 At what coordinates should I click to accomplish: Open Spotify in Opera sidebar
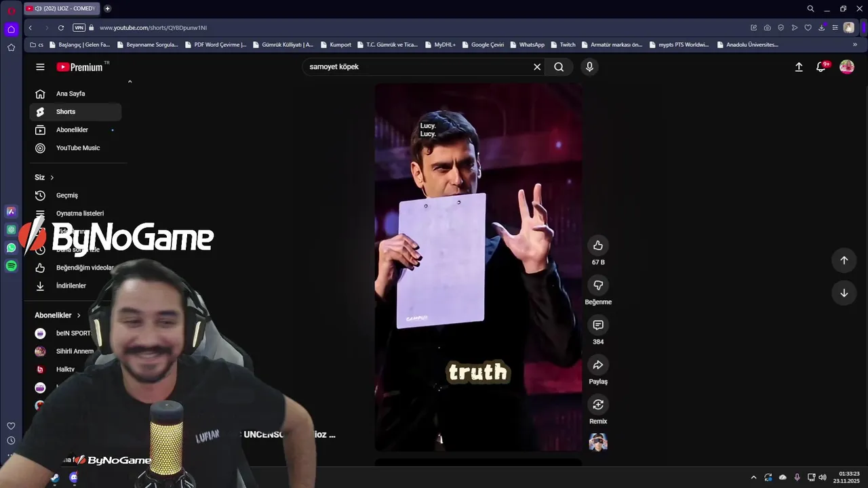[11, 266]
